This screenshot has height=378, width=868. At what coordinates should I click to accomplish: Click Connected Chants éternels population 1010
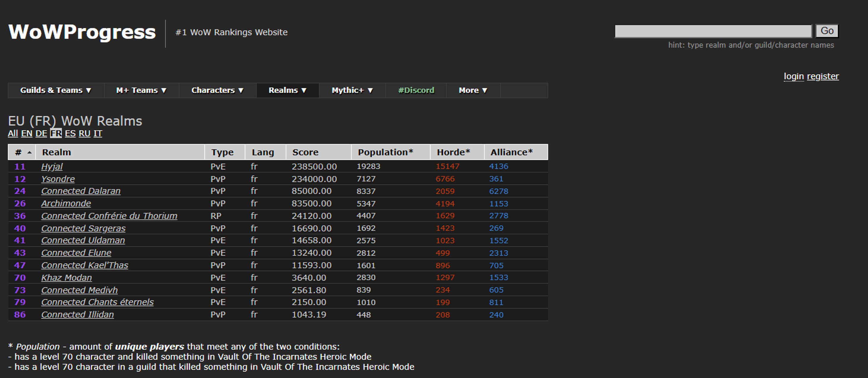tap(366, 302)
